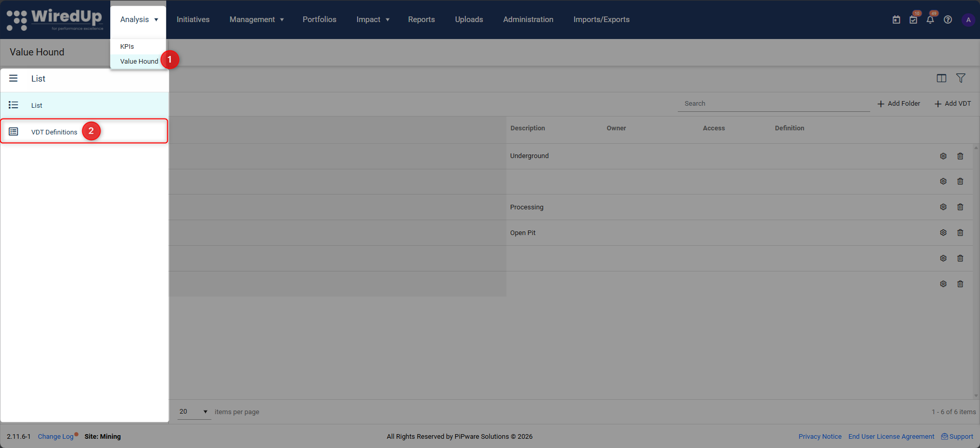This screenshot has height=448, width=980.
Task: Open the filter funnel icon
Action: tap(961, 78)
